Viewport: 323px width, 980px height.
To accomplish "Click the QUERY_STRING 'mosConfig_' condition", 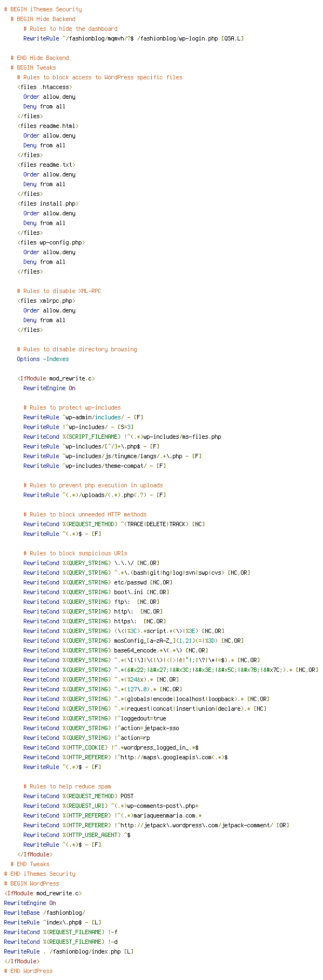I will pyautogui.click(x=133, y=641).
